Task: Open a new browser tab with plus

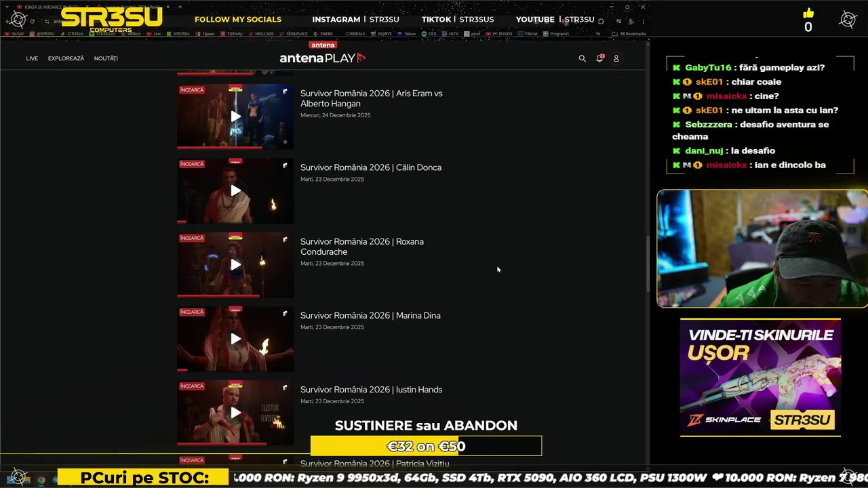Action: (180, 7)
